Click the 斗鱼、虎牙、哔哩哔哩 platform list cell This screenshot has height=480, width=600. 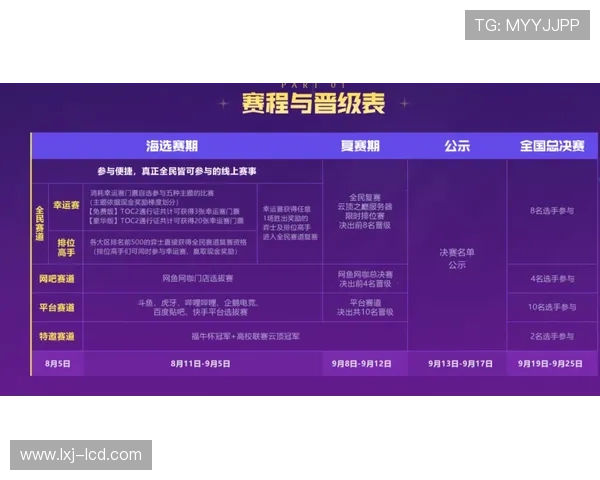point(199,307)
